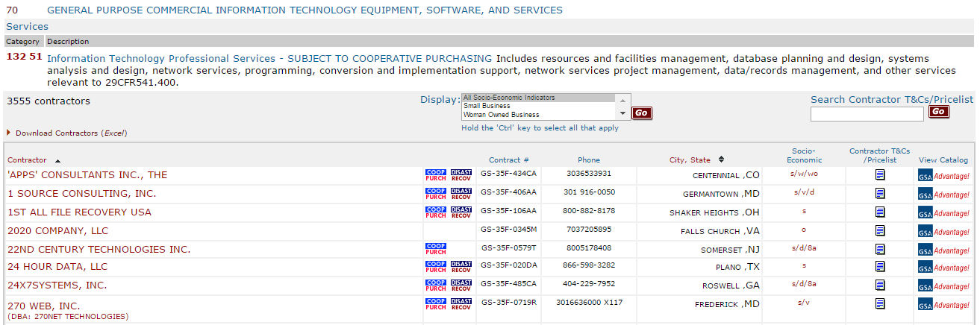
Task: Click GSA Advantage catalog icon for 24X7SYSTEMS
Action: (x=943, y=286)
